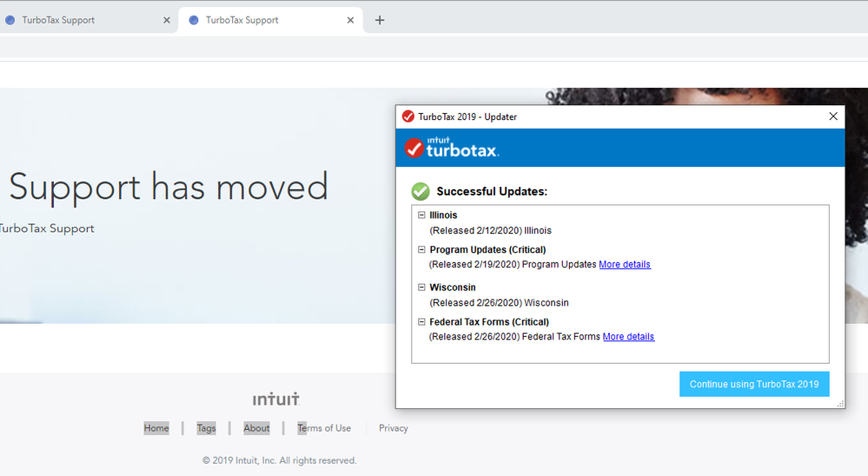Viewport: 868px width, 476px height.
Task: Click the 'Successful Updates:' heading text
Action: 492,191
